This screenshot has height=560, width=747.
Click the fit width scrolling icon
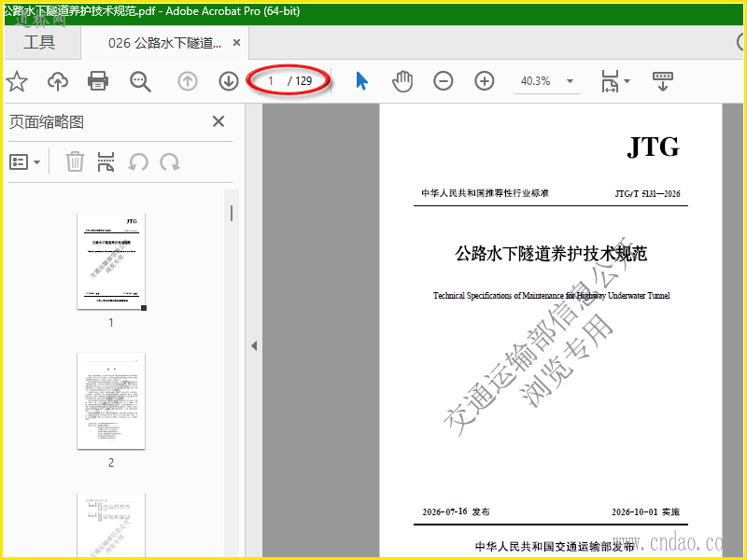click(611, 81)
